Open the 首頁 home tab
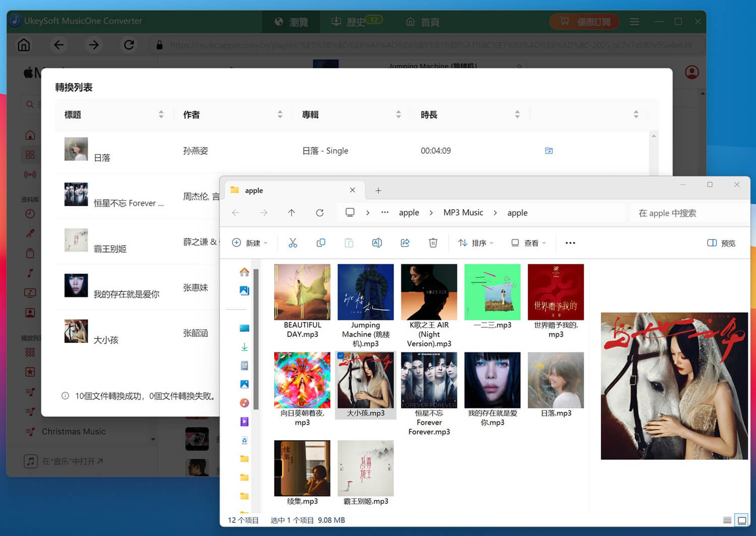This screenshot has height=536, width=756. (x=422, y=21)
